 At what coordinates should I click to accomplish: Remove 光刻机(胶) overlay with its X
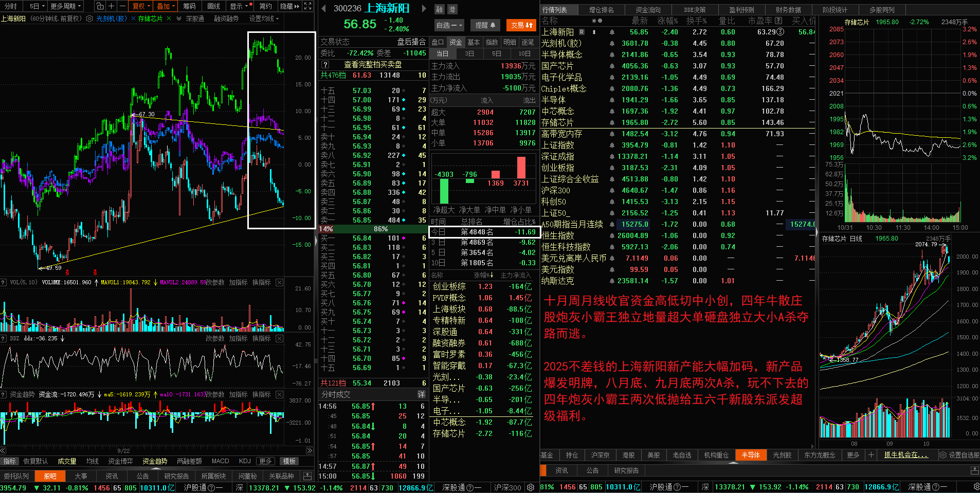tap(134, 19)
